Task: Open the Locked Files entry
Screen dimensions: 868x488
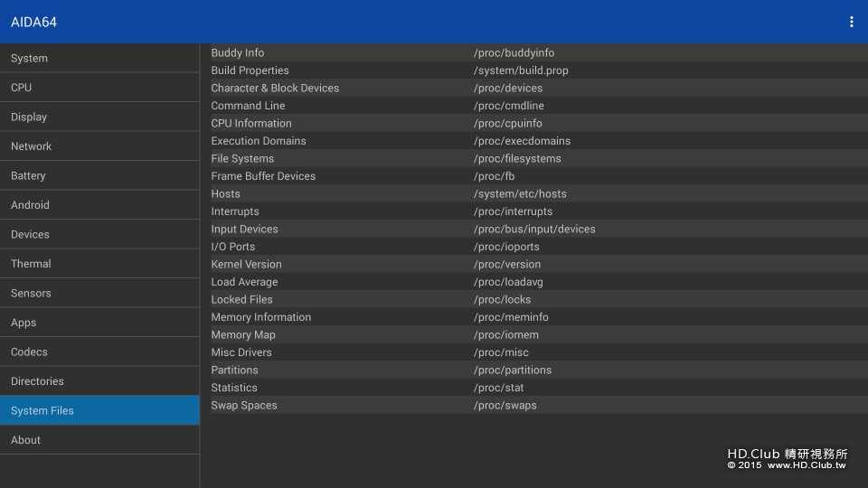Action: (x=539, y=299)
